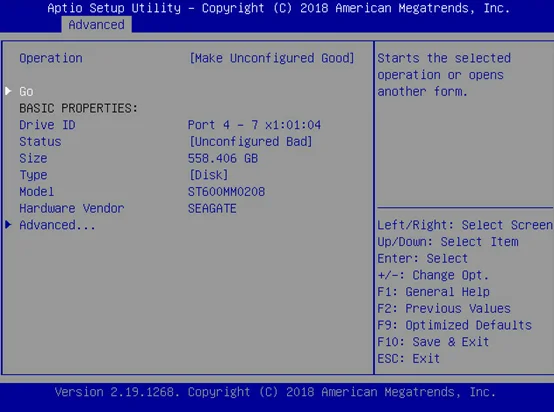Viewport: 554px width, 412px height.
Task: Click the Drive ID label
Action: point(47,125)
